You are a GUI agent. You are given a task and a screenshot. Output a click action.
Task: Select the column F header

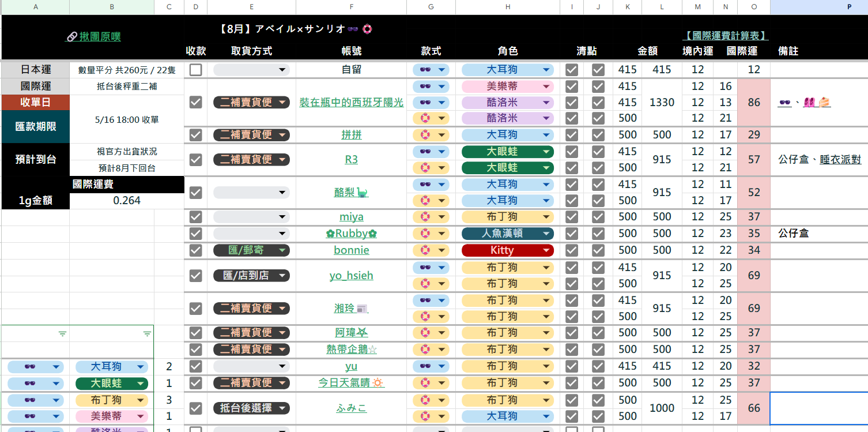click(x=351, y=7)
